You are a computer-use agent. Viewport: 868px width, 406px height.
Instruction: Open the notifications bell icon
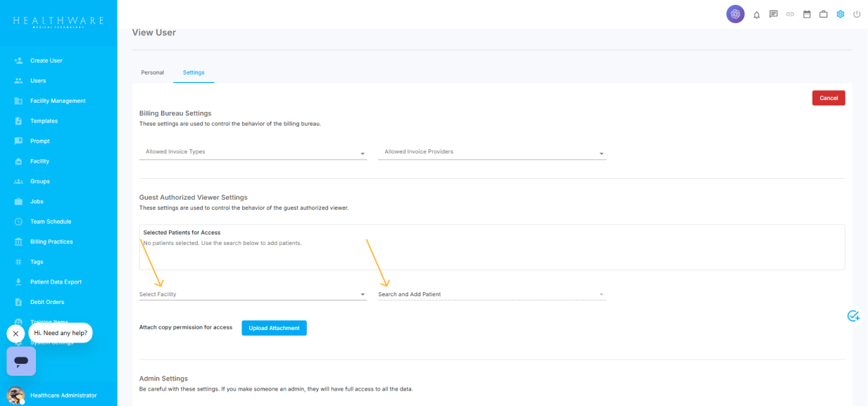pyautogui.click(x=757, y=14)
